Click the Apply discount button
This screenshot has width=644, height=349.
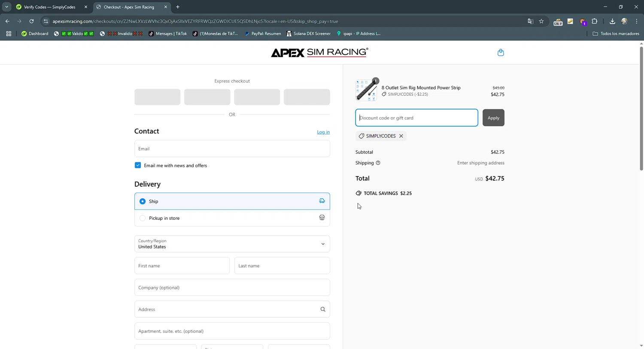coord(493,118)
